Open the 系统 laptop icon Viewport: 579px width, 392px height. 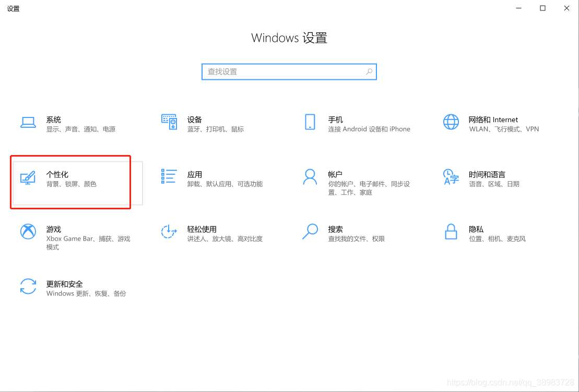point(28,122)
